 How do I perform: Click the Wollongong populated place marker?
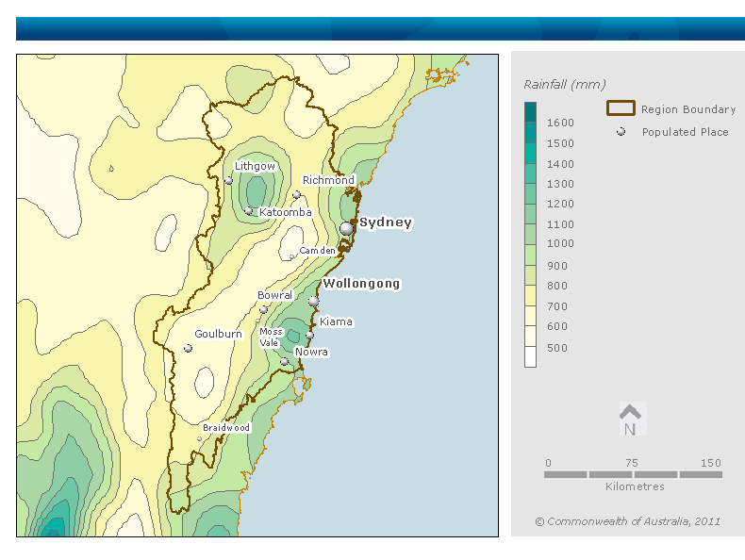point(313,301)
